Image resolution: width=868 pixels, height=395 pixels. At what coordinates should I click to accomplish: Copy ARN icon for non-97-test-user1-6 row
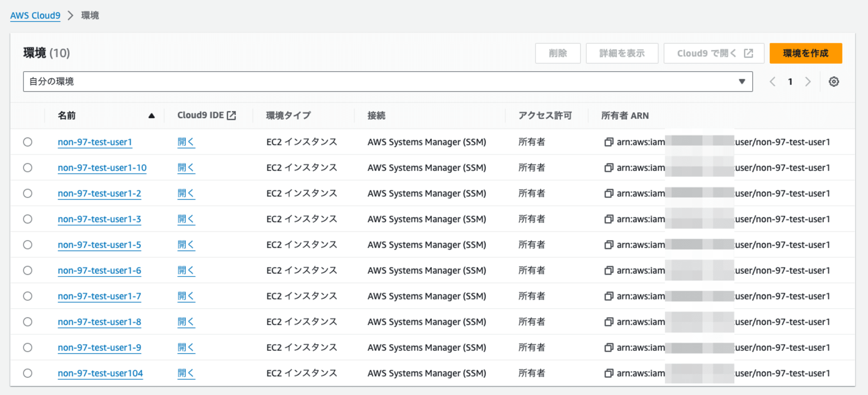tap(609, 270)
